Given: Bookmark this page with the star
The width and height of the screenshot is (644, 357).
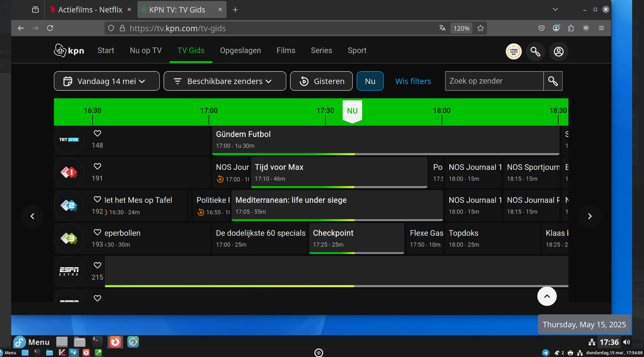Looking at the screenshot, I should [481, 28].
